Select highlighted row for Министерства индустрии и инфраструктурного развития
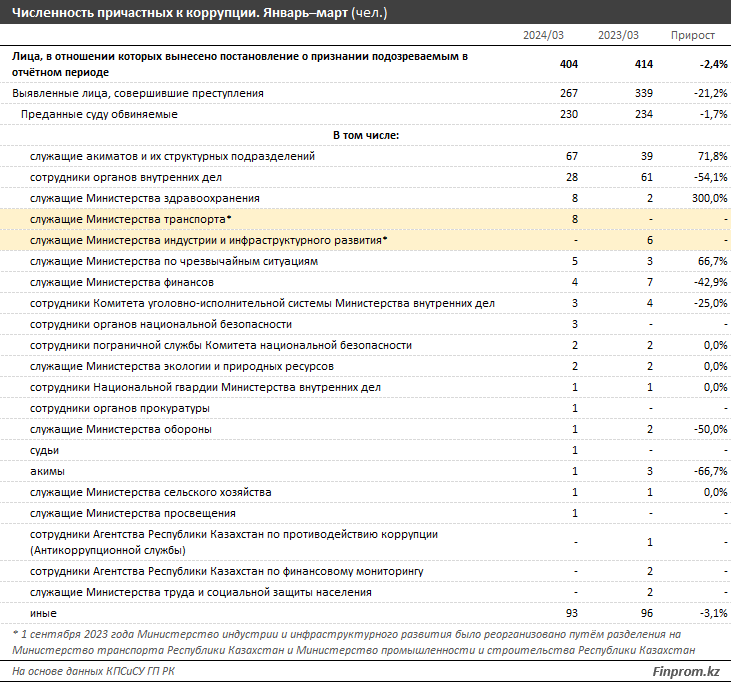This screenshot has height=682, width=731. point(209,240)
